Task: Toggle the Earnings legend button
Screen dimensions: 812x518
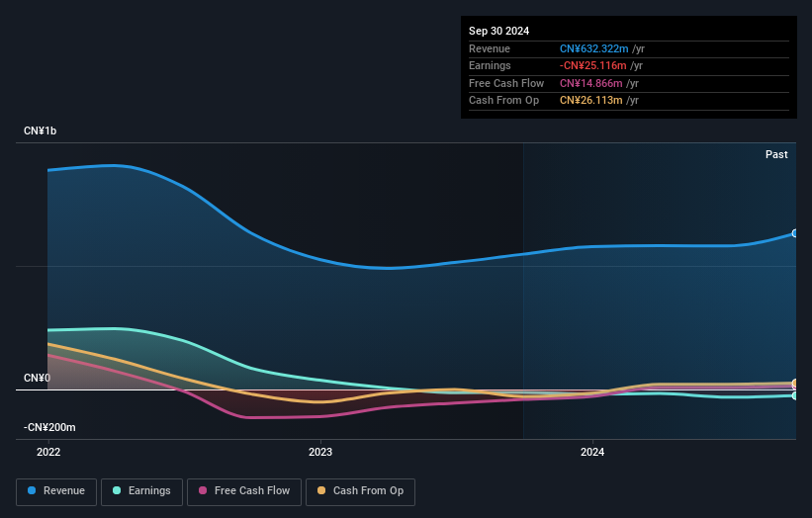Action: [x=141, y=491]
